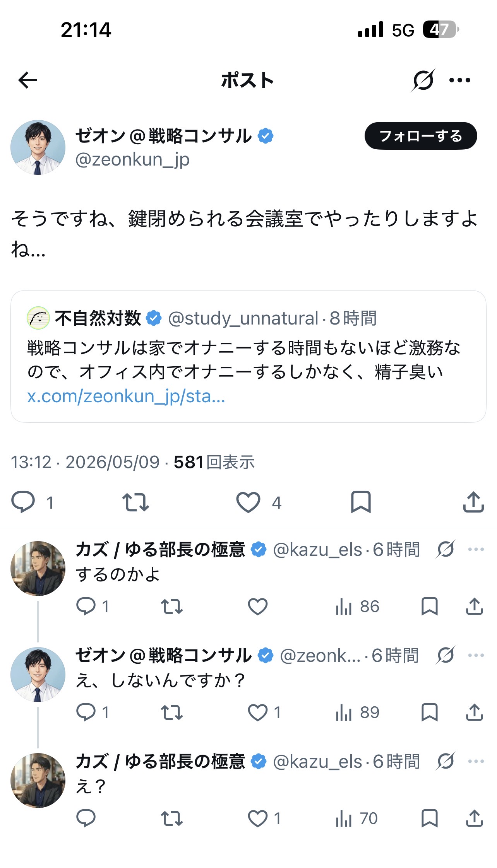Tap the フォローする button
The image size is (497, 868).
[x=421, y=136]
